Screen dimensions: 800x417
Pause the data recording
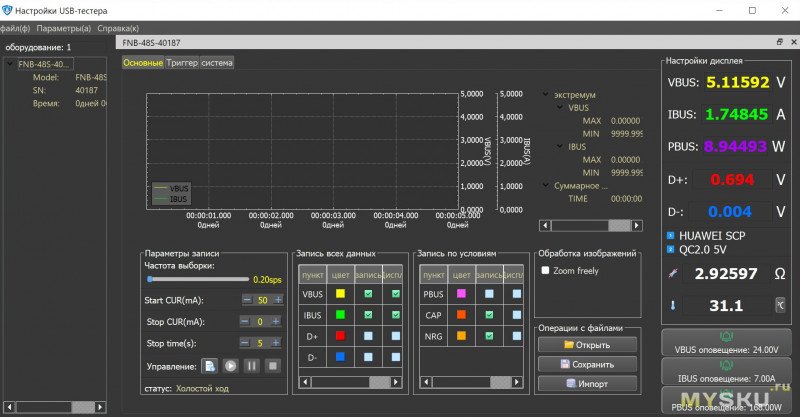pos(252,366)
